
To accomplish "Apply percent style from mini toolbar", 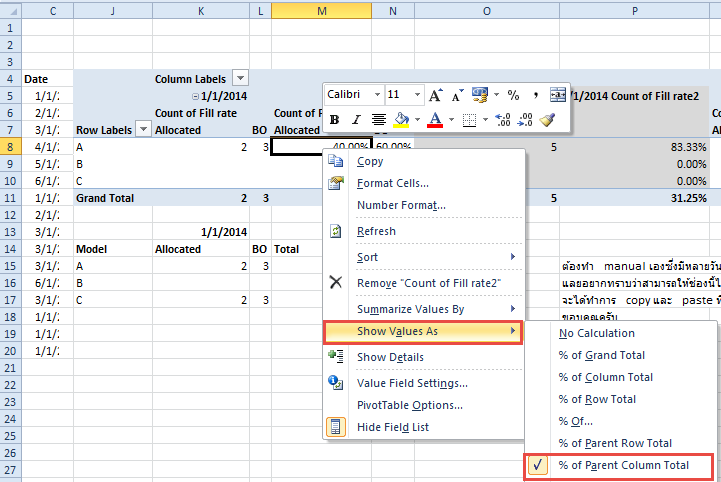I will [513, 95].
